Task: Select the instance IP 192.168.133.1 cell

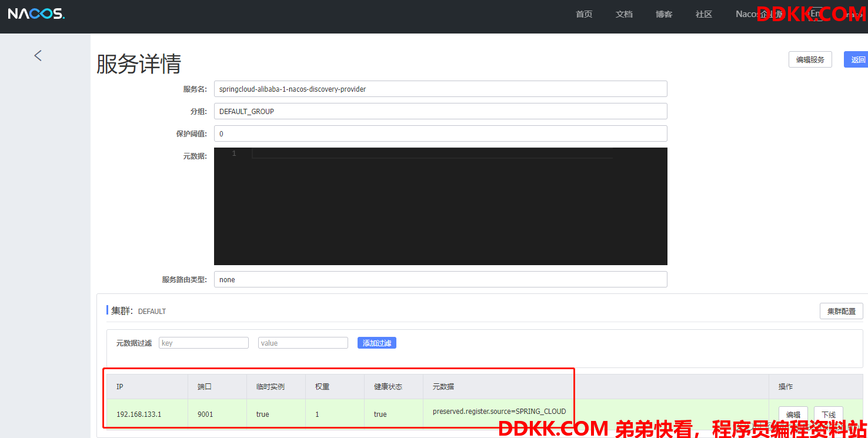Action: coord(139,414)
